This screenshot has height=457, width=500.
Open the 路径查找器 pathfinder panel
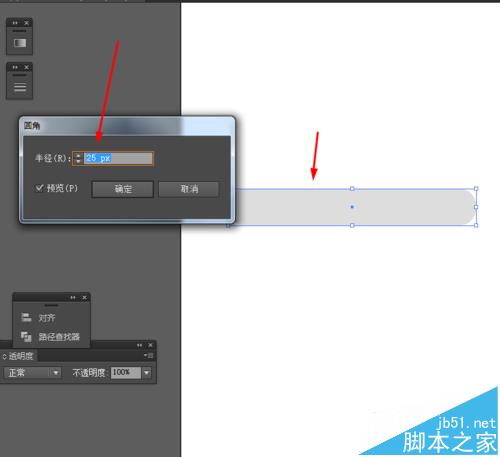[50, 337]
